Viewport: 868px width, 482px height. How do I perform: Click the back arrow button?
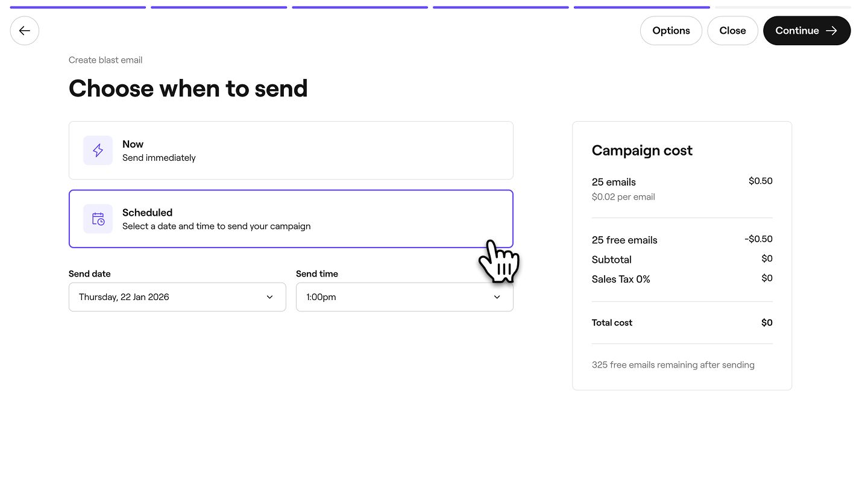pyautogui.click(x=25, y=31)
